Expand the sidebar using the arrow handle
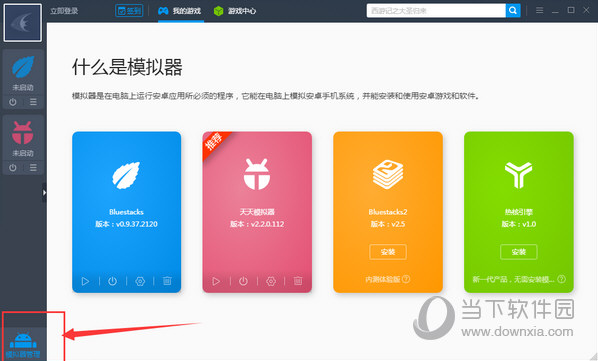 click(x=44, y=193)
